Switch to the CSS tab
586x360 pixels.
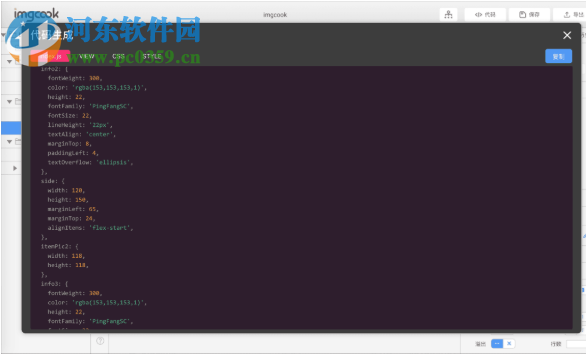coord(118,56)
